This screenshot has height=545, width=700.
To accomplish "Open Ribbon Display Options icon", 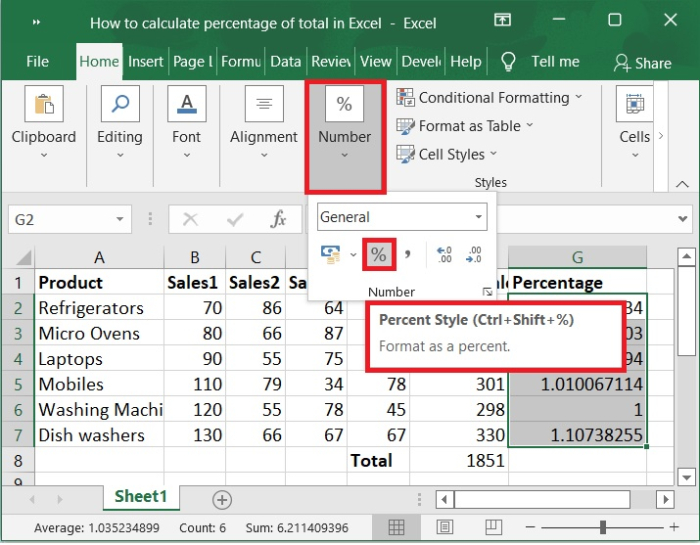I will click(x=502, y=20).
